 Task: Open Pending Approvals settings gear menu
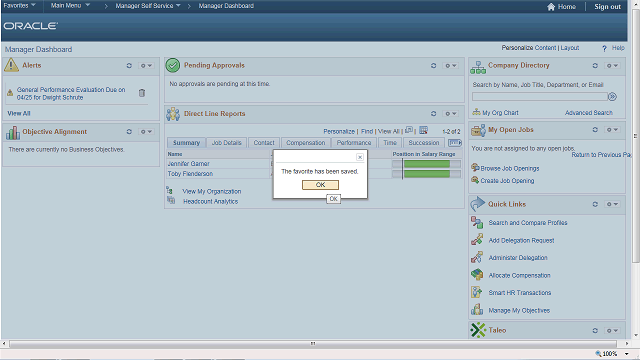click(x=451, y=65)
